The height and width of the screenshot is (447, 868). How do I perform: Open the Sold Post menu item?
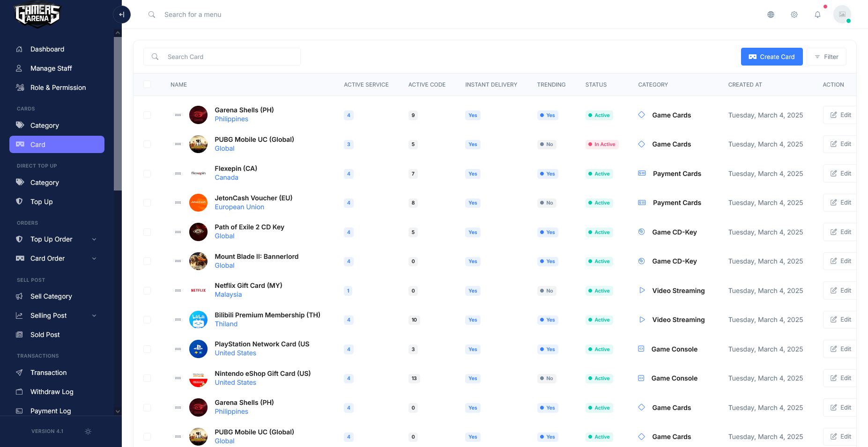(57, 335)
